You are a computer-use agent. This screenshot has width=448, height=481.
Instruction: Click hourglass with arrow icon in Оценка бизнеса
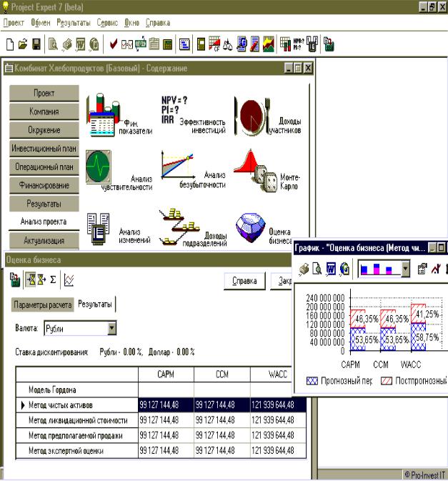point(41,279)
